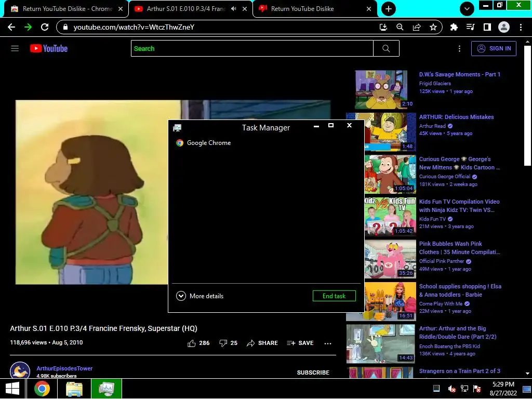Close the Arthur S.01 E.010 tab
The image size is (532, 399).
coord(245,9)
